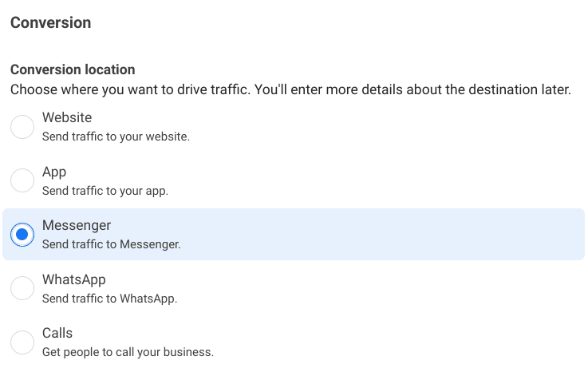This screenshot has height=376, width=588.
Task: Click the Conversion location subheading
Action: coord(73,69)
